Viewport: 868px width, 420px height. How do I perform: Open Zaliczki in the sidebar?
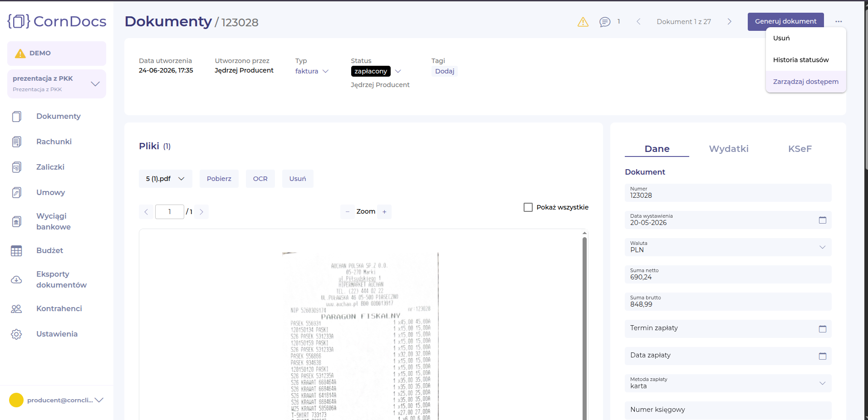[x=50, y=167]
